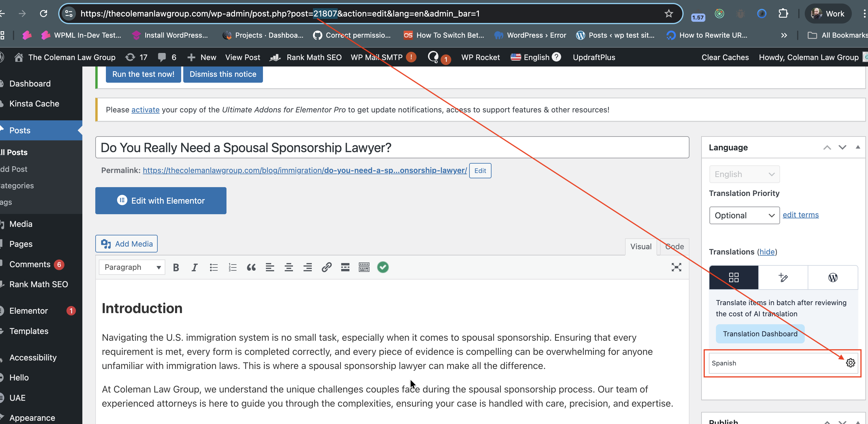Open Translation Dashboard button

pos(760,334)
